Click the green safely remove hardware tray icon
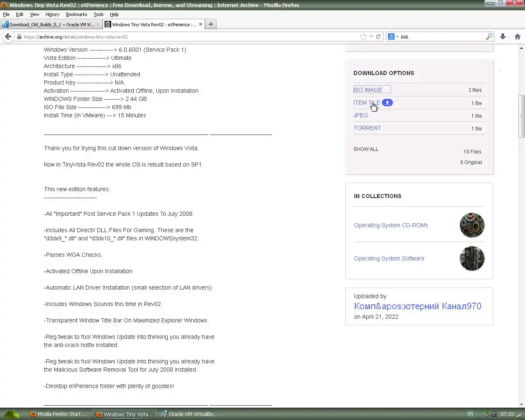 (486, 414)
